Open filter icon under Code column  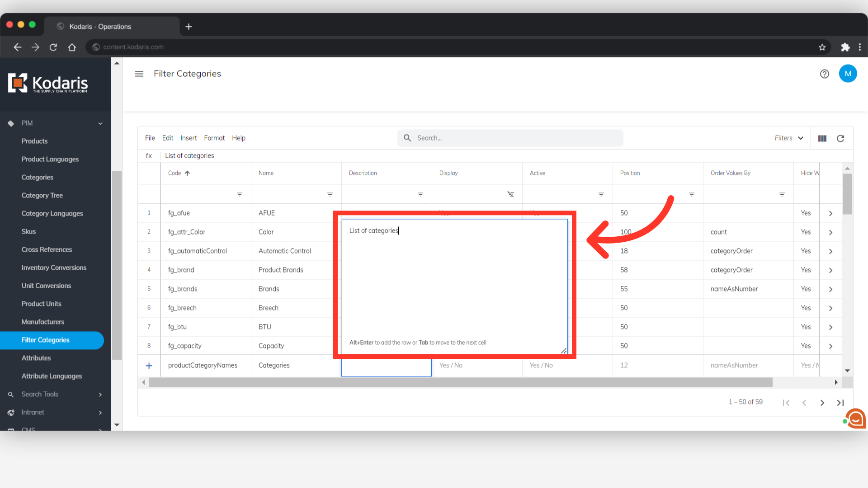(x=240, y=195)
